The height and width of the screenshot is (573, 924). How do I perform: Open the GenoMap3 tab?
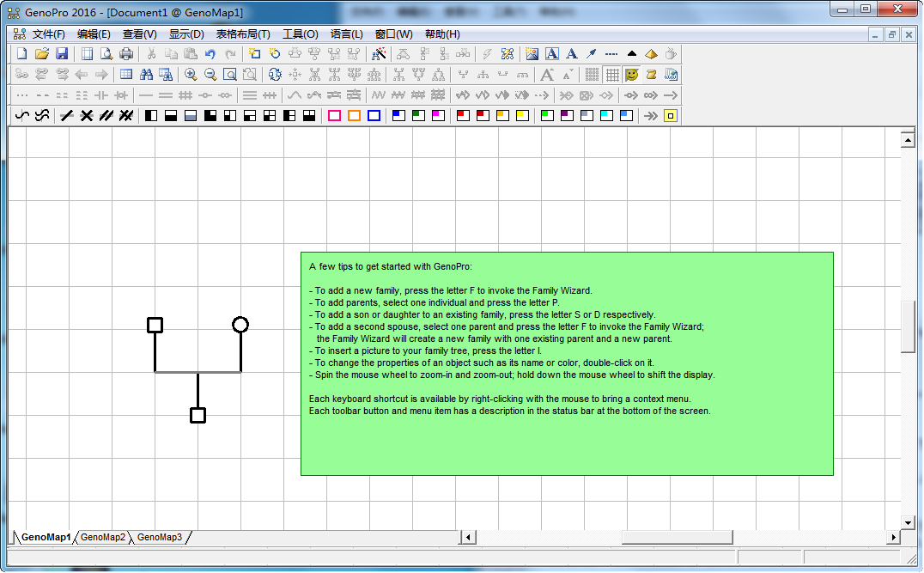[160, 537]
